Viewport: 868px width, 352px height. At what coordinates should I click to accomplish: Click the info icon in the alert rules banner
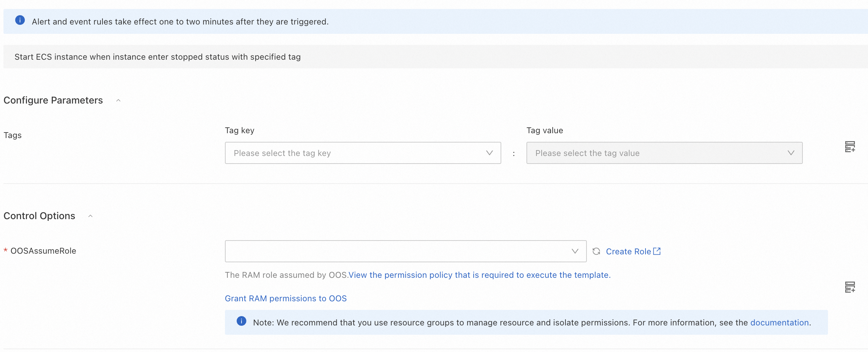point(20,20)
